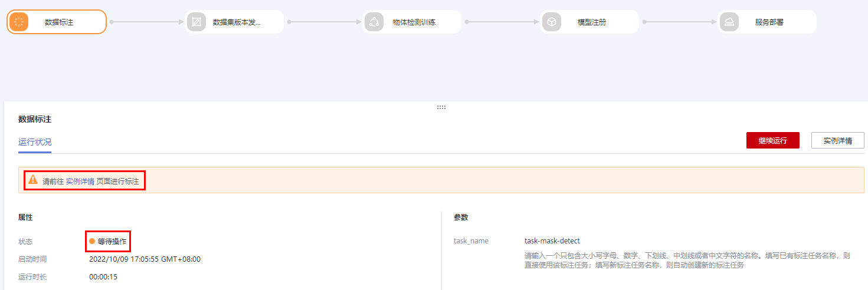Viewport: 868px width, 290px height.
Task: Click the task-mask-detect parameter value
Action: pyautogui.click(x=552, y=241)
